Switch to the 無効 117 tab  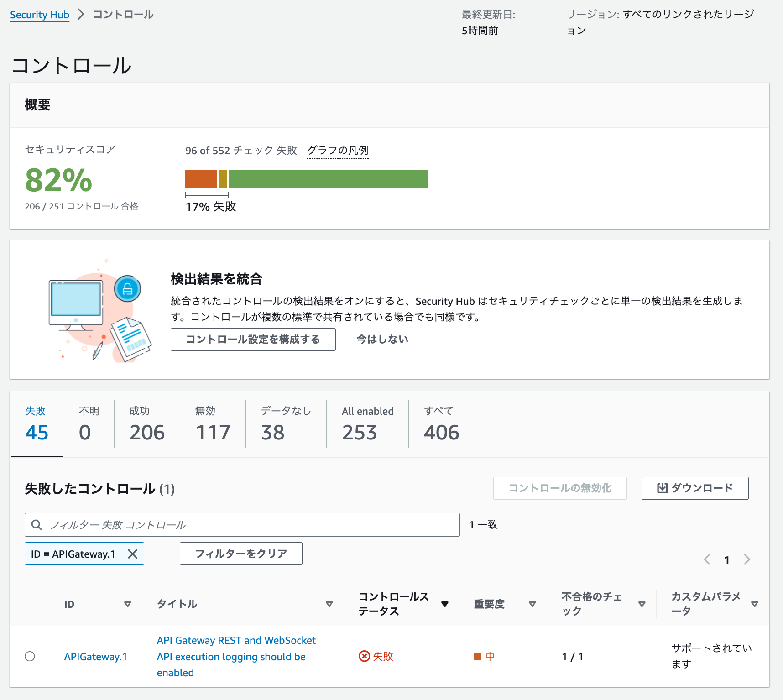click(213, 424)
